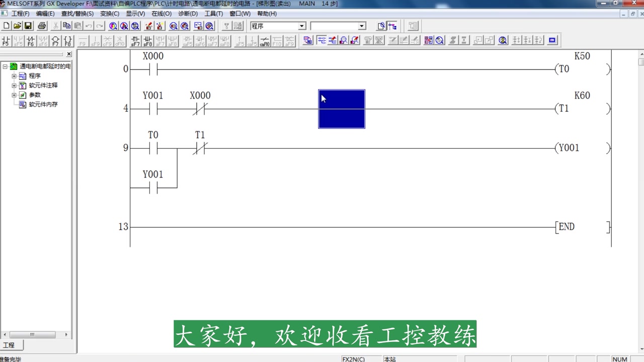Click the ladder write mode icon

coord(333,40)
